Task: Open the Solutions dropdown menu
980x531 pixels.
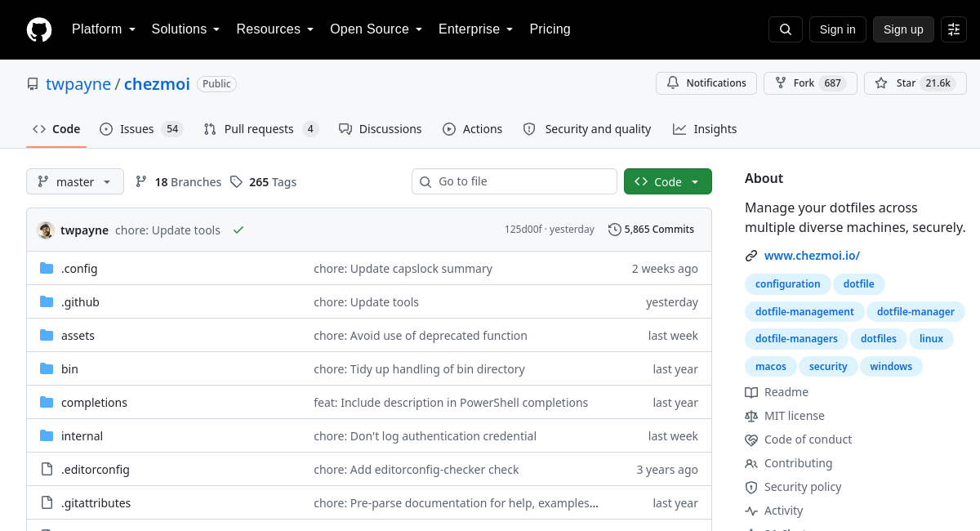Action: point(186,29)
